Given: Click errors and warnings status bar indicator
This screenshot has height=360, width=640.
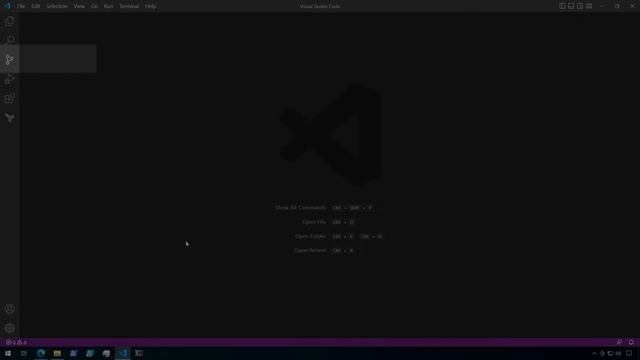Looking at the screenshot, I should (16, 342).
